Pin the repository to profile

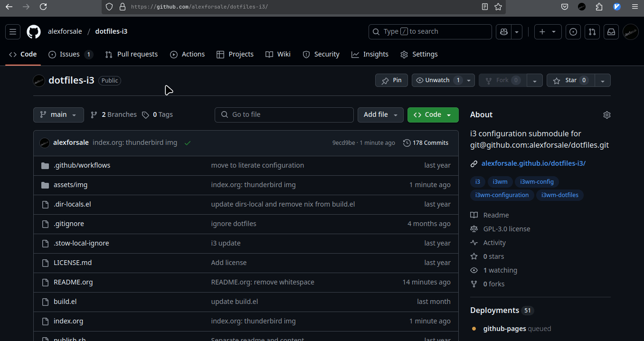(391, 80)
